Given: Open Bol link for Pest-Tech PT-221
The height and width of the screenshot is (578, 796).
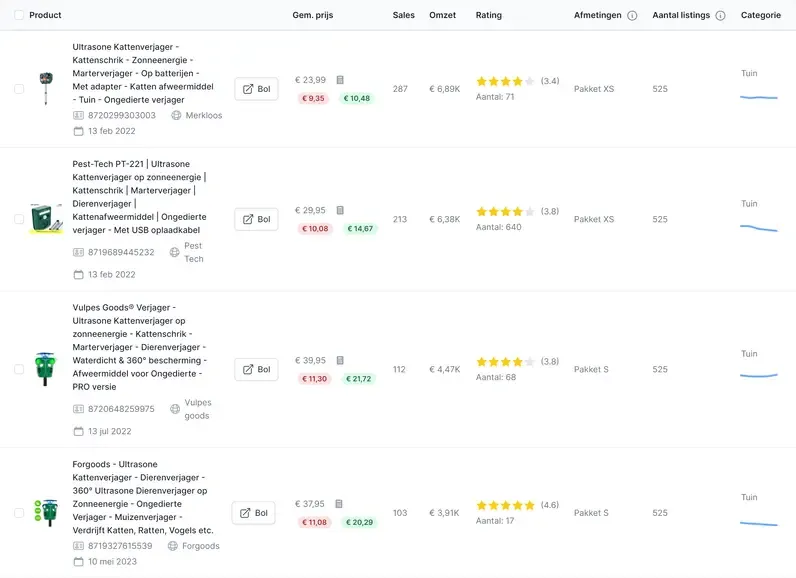Looking at the screenshot, I should tap(256, 219).
